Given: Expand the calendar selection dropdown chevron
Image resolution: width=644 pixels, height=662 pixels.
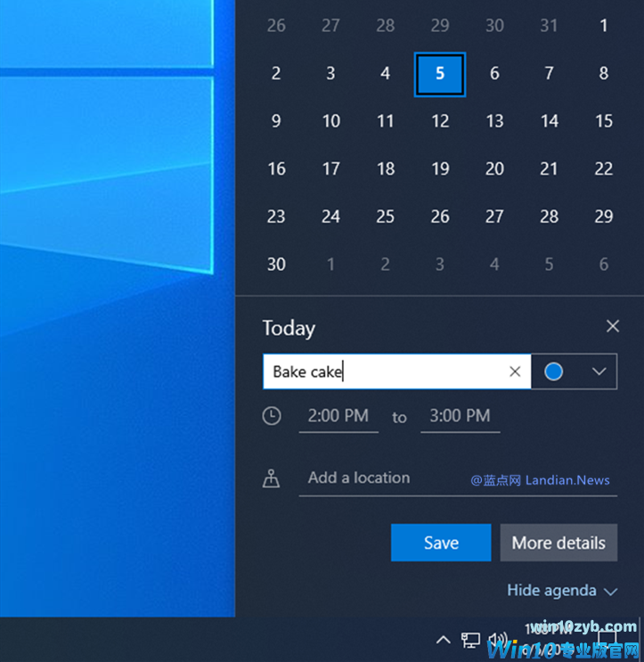Looking at the screenshot, I should pos(599,372).
